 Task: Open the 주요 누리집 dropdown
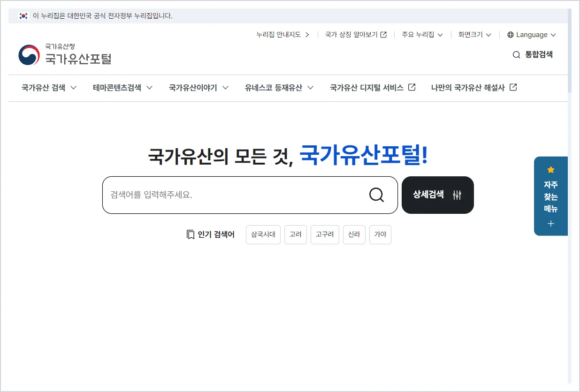(x=422, y=35)
